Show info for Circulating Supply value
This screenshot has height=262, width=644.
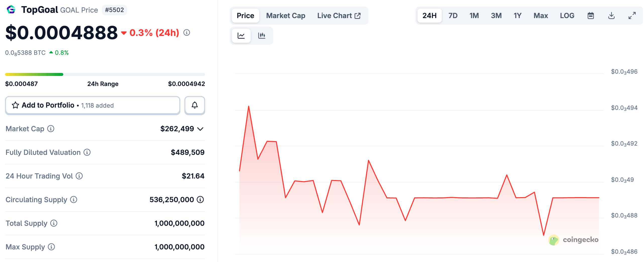tap(200, 200)
